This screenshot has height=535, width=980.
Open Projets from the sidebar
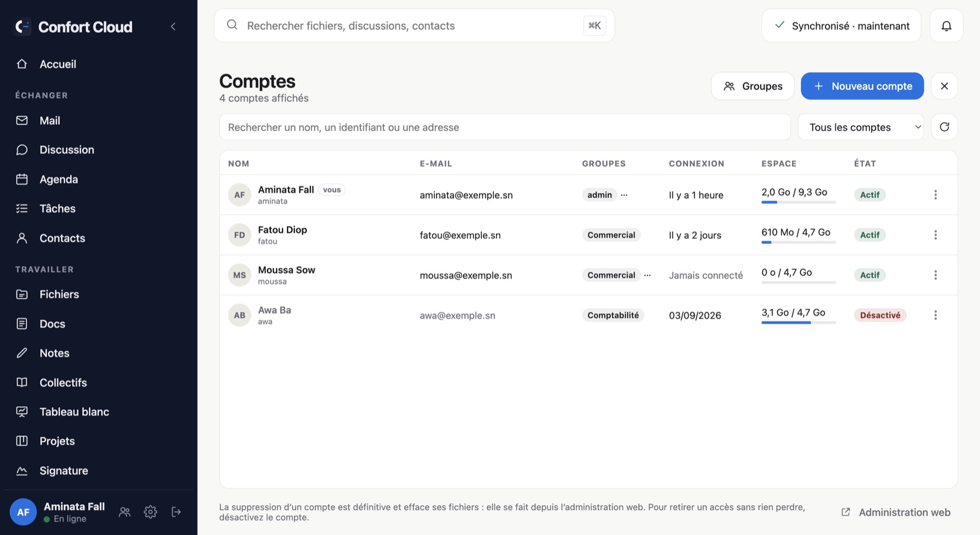[99, 441]
